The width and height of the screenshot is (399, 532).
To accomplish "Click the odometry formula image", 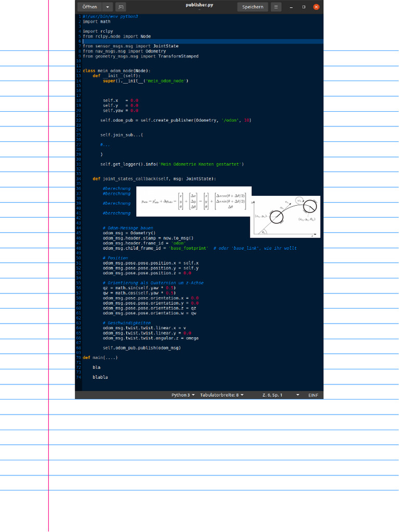I will click(x=194, y=201).
